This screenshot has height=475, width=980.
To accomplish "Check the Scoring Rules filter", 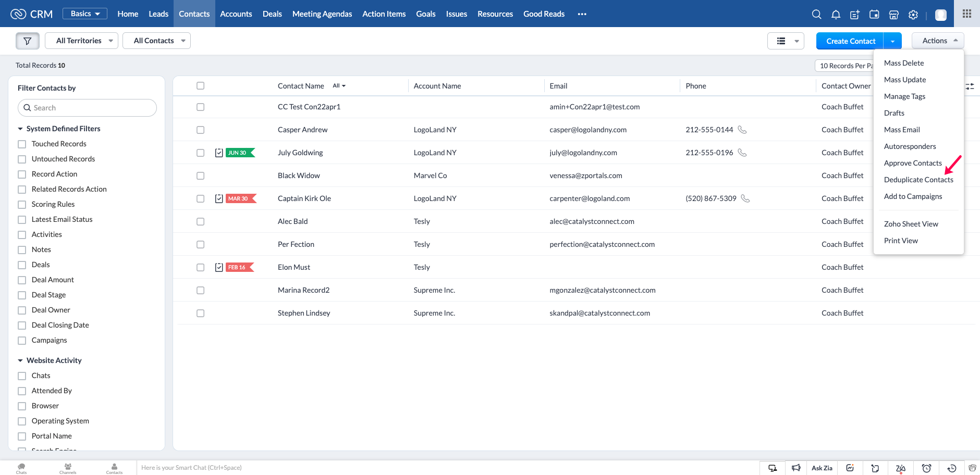I will 22,205.
